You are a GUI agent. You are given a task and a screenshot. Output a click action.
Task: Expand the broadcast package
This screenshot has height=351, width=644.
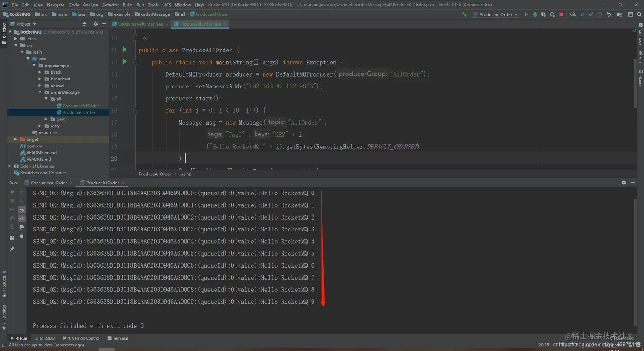tap(40, 79)
